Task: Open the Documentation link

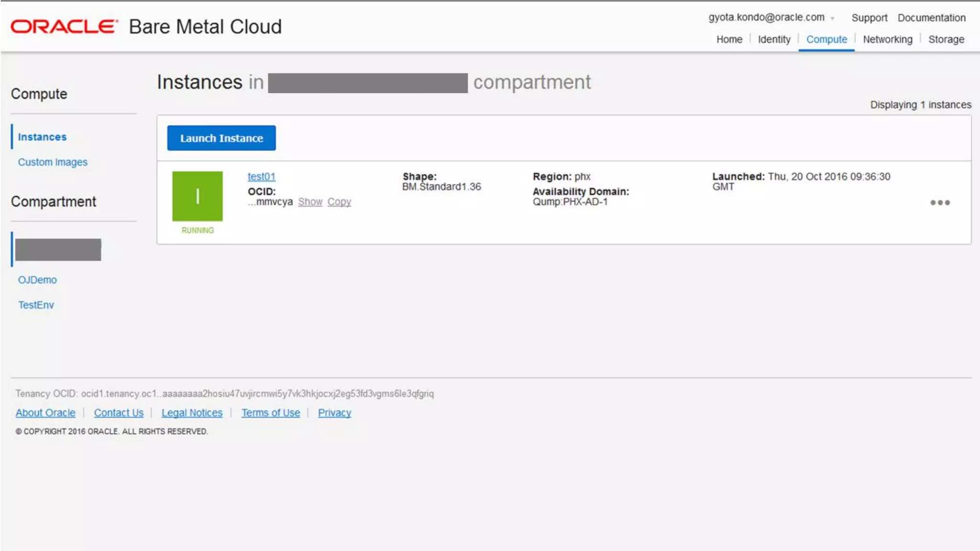Action: coord(931,18)
